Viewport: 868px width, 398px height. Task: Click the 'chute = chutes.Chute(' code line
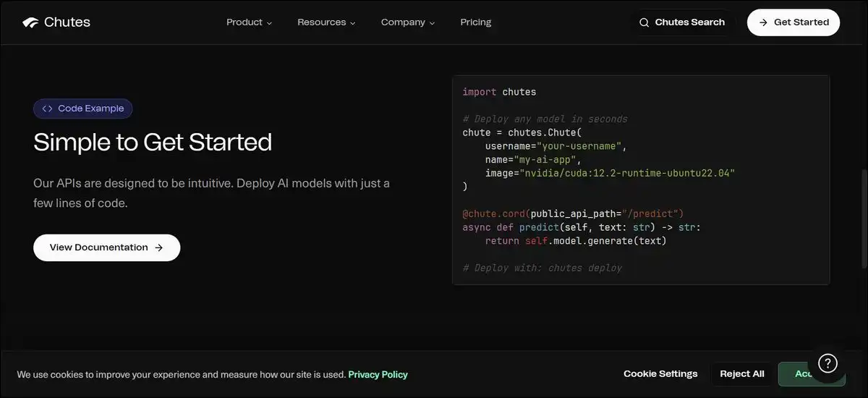click(522, 132)
